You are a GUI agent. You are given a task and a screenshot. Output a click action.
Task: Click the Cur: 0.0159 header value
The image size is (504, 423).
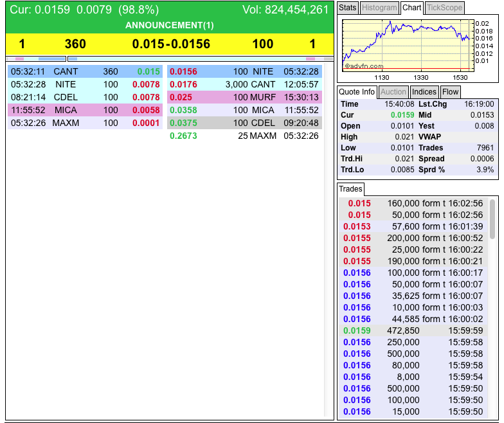[40, 10]
